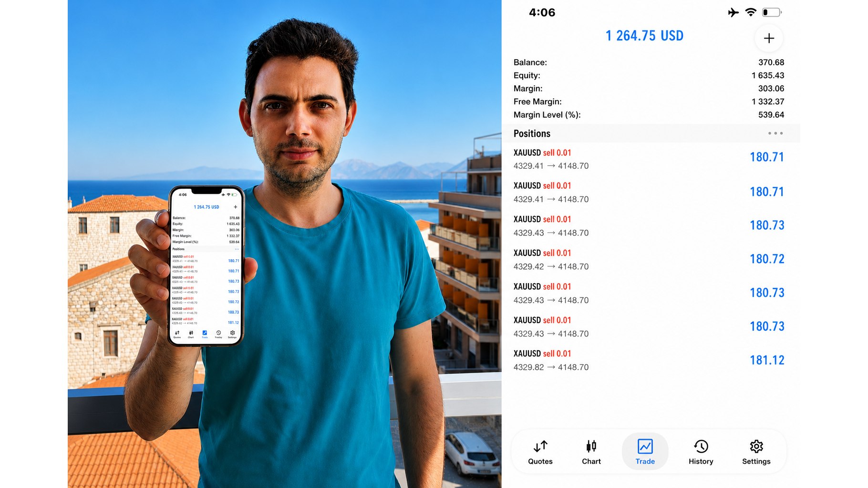
Task: Tap the profit value 181.12
Action: point(767,360)
